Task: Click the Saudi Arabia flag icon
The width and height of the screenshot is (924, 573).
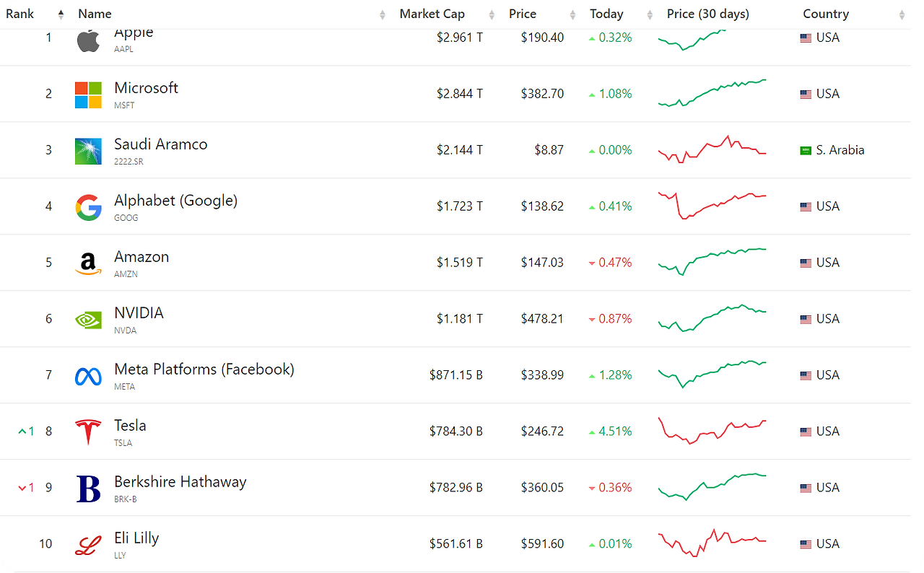Action: pos(806,151)
